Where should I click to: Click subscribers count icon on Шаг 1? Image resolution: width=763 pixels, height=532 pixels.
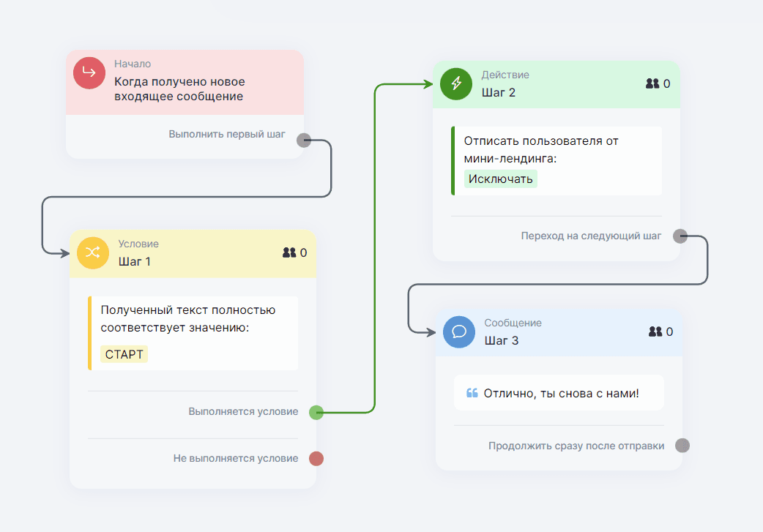(289, 252)
